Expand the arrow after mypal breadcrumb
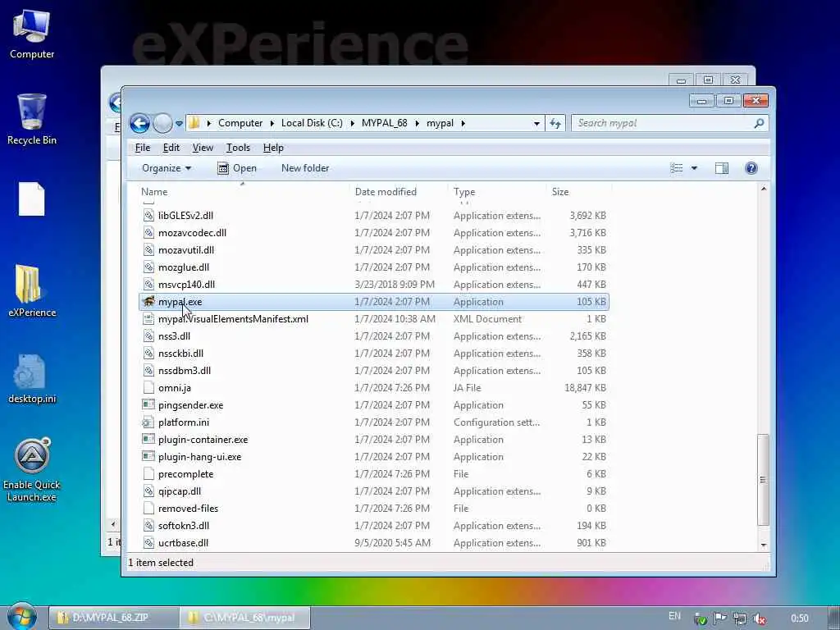 [463, 124]
